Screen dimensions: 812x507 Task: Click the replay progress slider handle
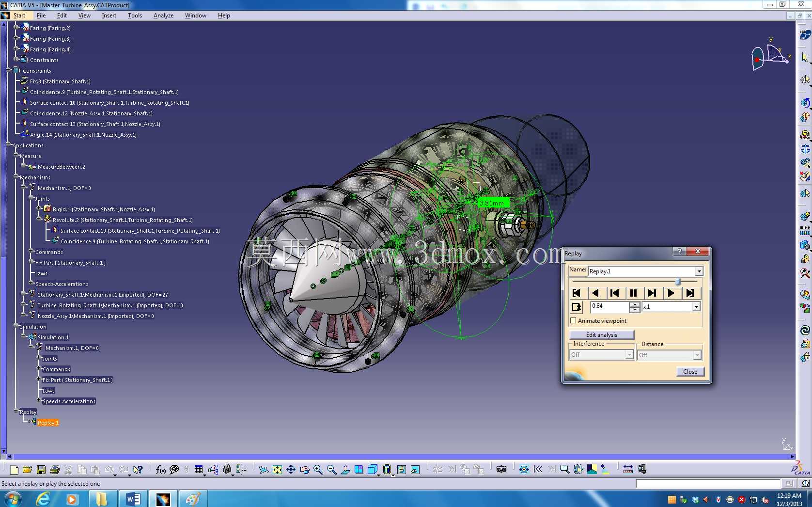pyautogui.click(x=678, y=282)
